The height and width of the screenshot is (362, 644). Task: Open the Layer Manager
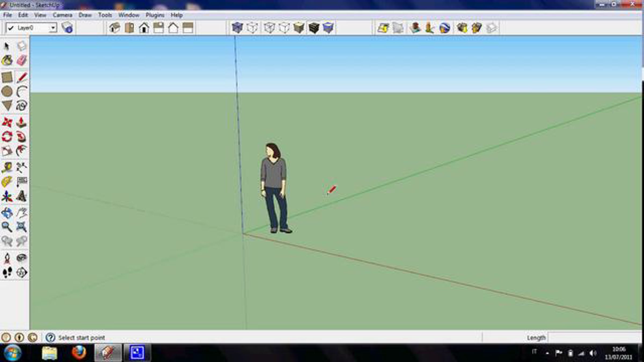tap(67, 28)
